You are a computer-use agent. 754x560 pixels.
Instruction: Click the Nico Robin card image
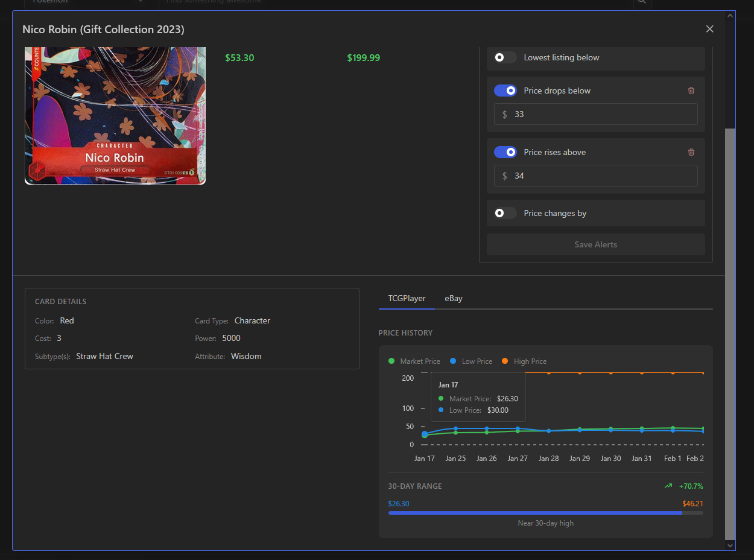tap(115, 115)
